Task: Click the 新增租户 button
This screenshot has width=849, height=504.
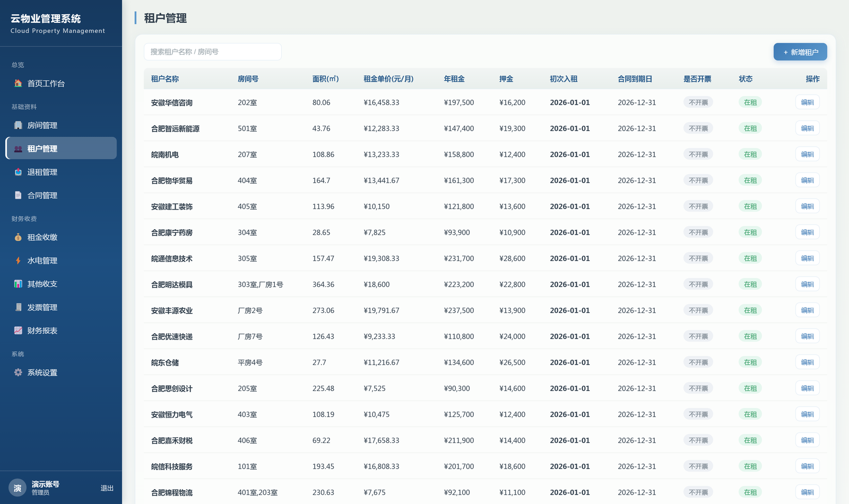Action: (800, 52)
